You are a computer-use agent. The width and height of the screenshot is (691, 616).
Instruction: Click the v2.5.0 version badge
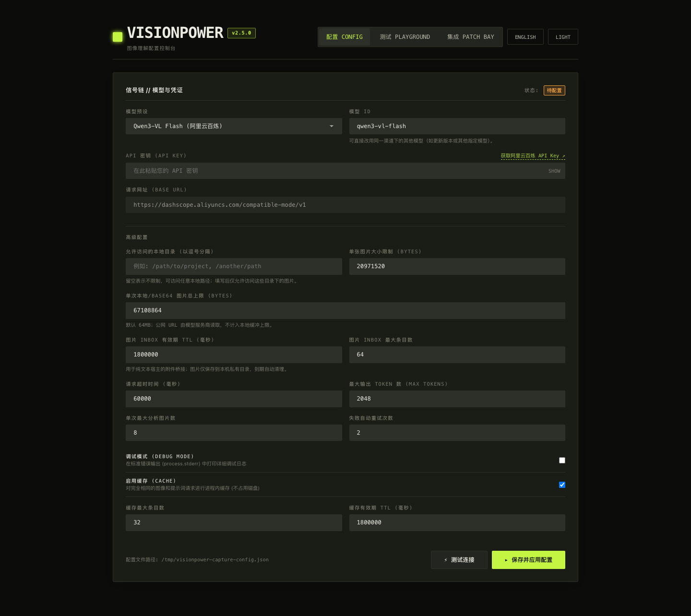point(241,33)
